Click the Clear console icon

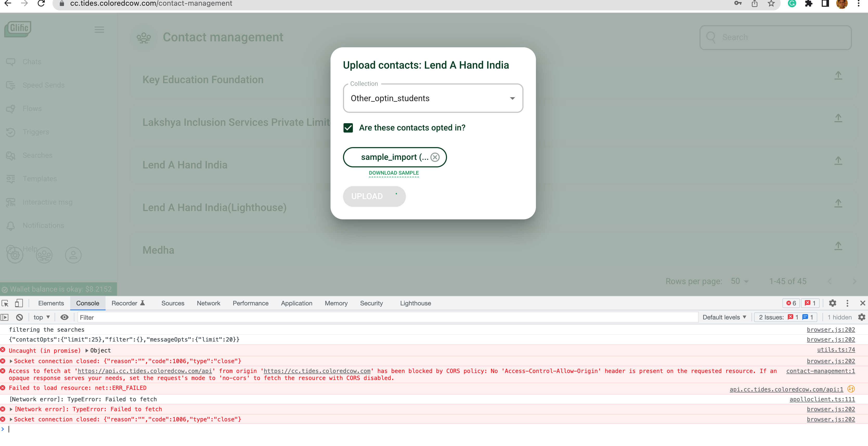[x=20, y=317]
